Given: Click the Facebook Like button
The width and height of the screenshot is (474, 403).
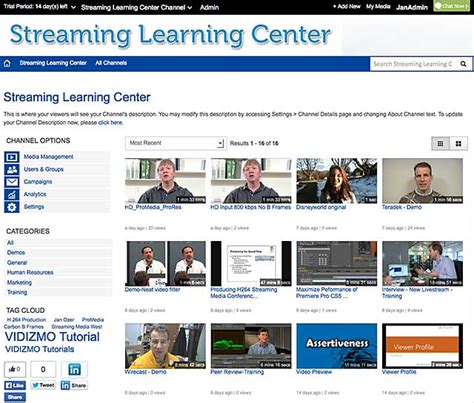Looking at the screenshot, I should [15, 386].
